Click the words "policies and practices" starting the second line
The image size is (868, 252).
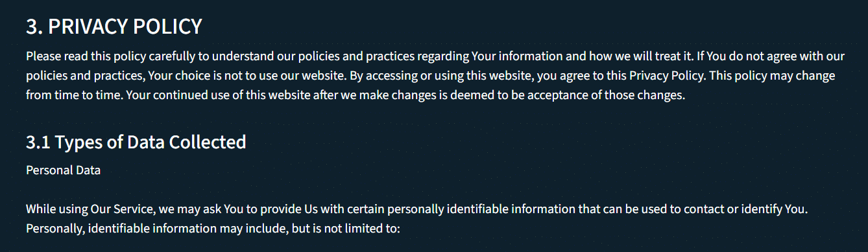[x=84, y=75]
